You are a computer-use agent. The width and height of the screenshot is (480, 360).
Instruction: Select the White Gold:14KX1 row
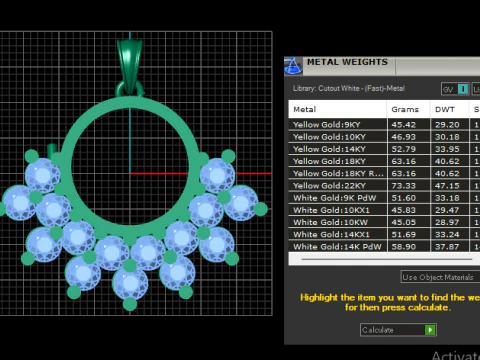click(384, 234)
